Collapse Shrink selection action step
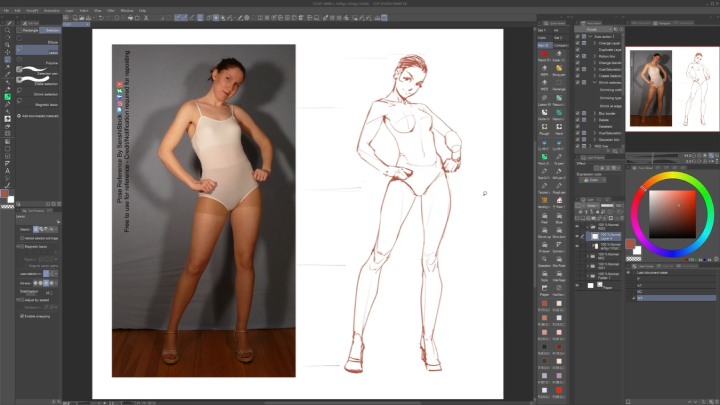Screen dimensions: 720x405 click(x=595, y=82)
